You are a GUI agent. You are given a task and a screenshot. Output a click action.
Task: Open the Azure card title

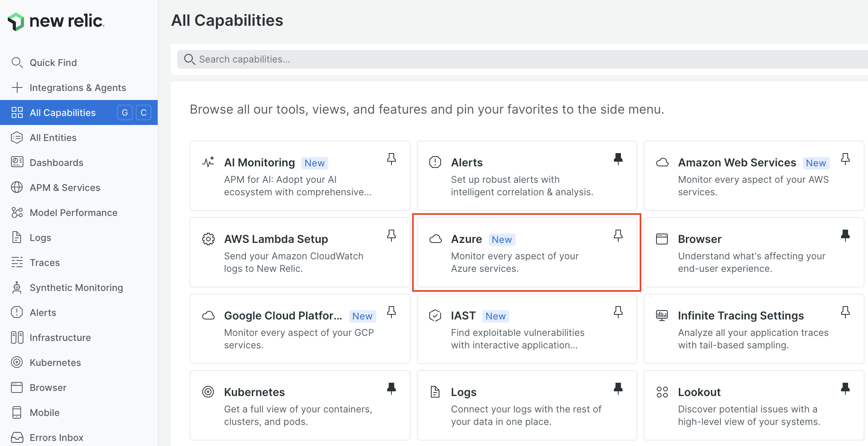pyautogui.click(x=466, y=239)
